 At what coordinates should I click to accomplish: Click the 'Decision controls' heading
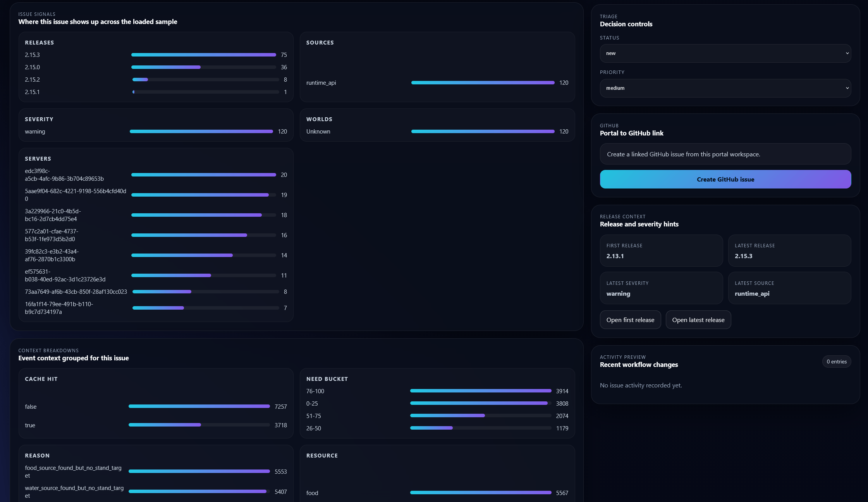click(626, 24)
